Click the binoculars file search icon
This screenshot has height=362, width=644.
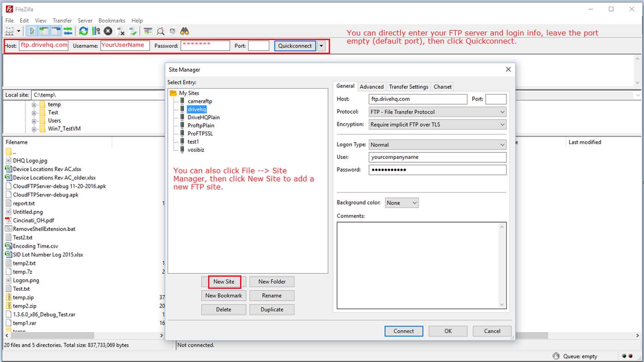pos(185,31)
